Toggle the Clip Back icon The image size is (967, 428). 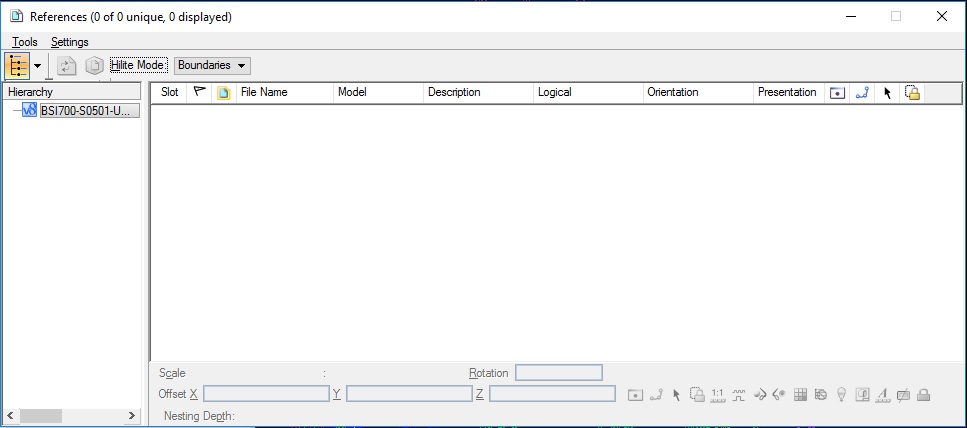(759, 395)
